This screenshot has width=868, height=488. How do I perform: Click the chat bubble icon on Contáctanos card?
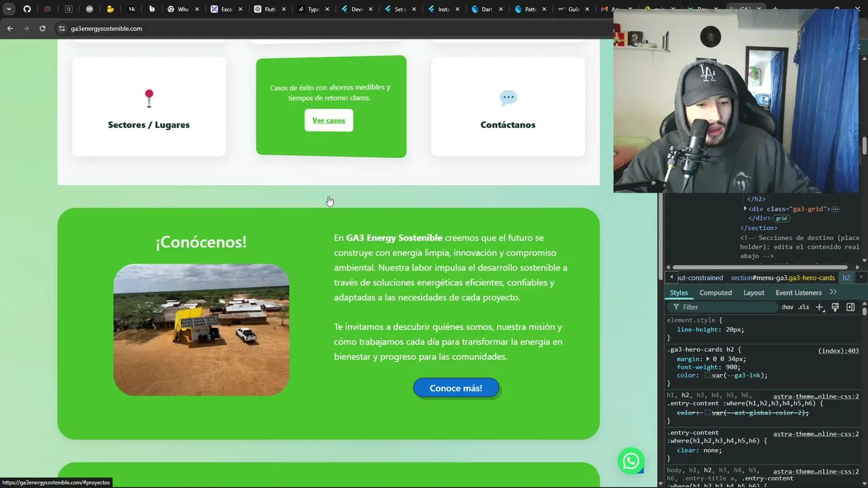(x=509, y=98)
